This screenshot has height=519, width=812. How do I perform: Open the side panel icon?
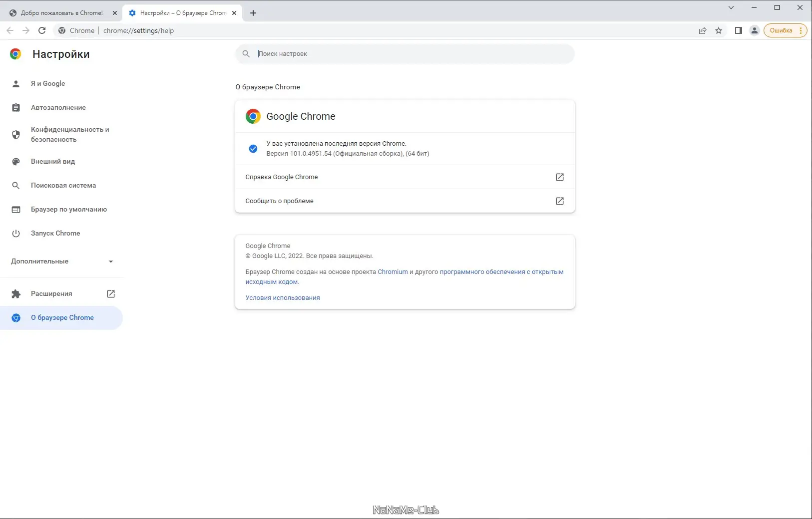point(738,30)
